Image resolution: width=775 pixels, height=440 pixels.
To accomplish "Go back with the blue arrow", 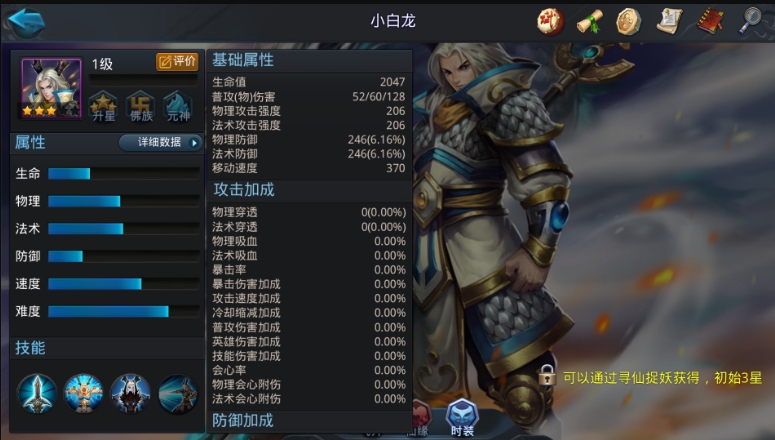I will point(27,22).
